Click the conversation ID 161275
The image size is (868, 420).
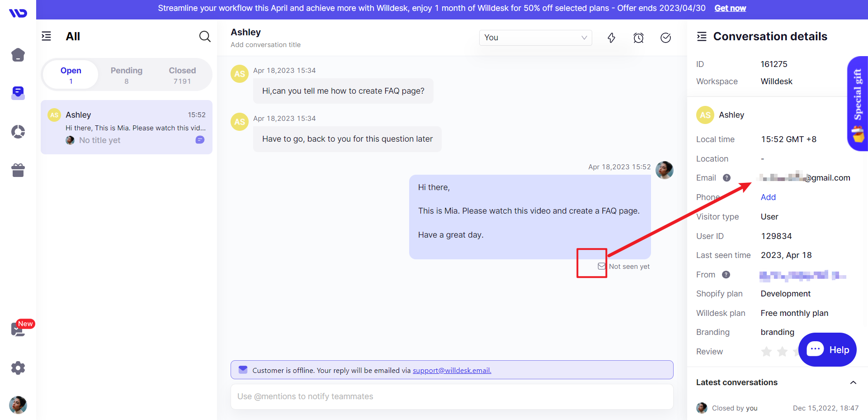774,64
